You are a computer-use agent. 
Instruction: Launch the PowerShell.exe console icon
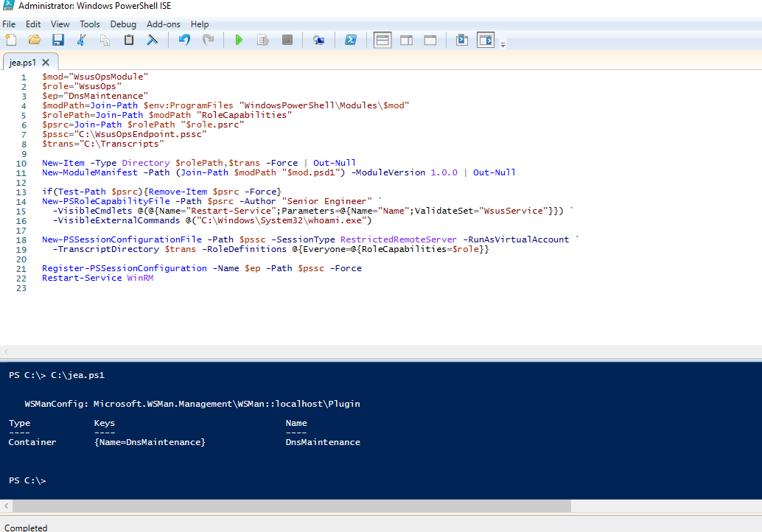tap(351, 40)
